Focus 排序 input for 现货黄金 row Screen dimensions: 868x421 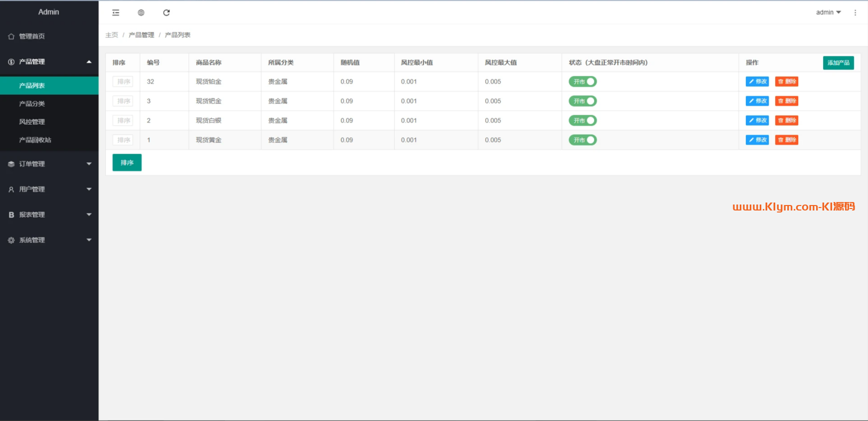point(123,140)
